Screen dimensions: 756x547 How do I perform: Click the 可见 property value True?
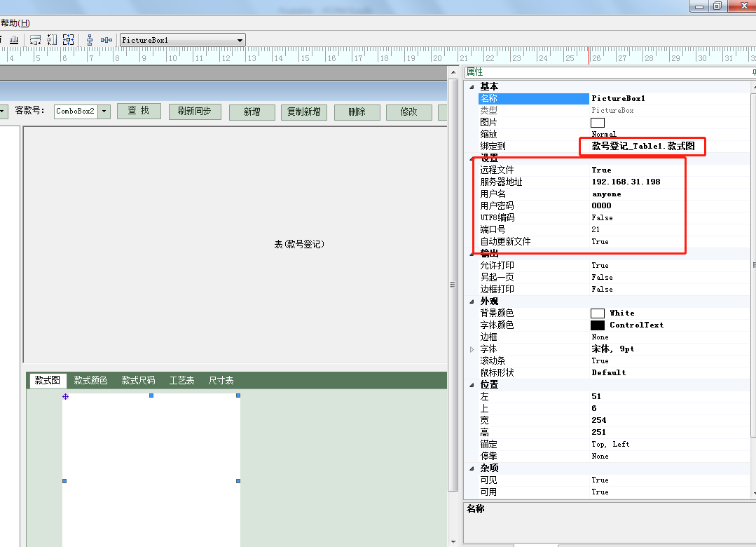click(600, 480)
